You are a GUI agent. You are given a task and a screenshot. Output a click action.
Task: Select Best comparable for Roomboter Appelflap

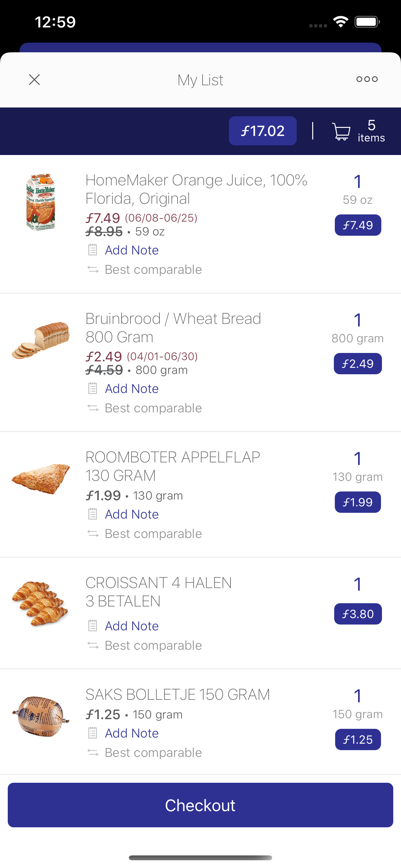[153, 534]
